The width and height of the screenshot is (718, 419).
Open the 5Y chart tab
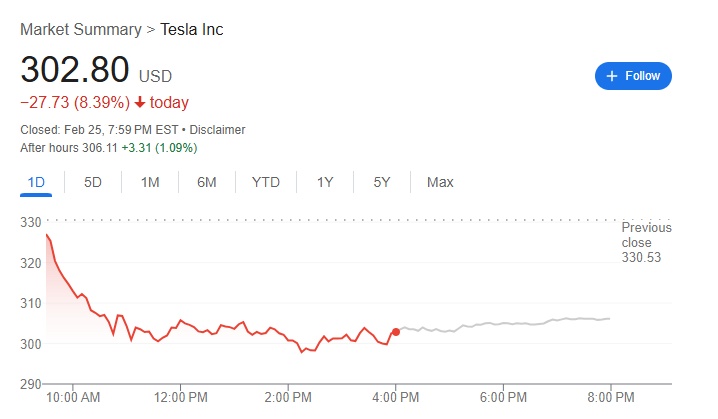tap(382, 182)
